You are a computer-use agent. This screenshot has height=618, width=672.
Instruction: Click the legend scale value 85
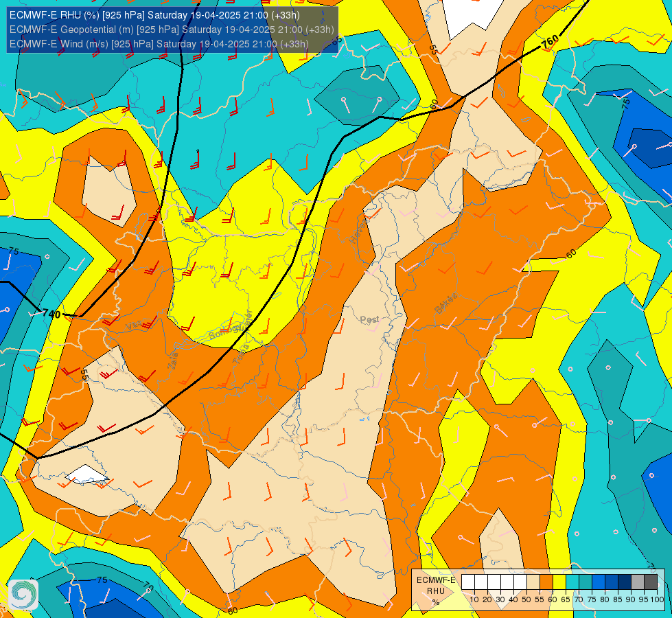[618, 599]
